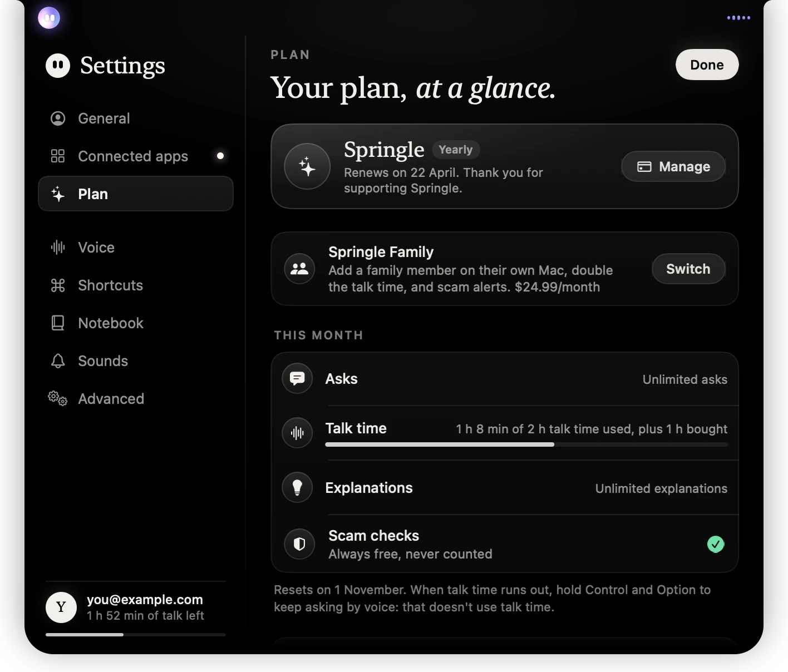Click the 'Unlimited explanations' value
The image size is (788, 672).
coord(661,488)
